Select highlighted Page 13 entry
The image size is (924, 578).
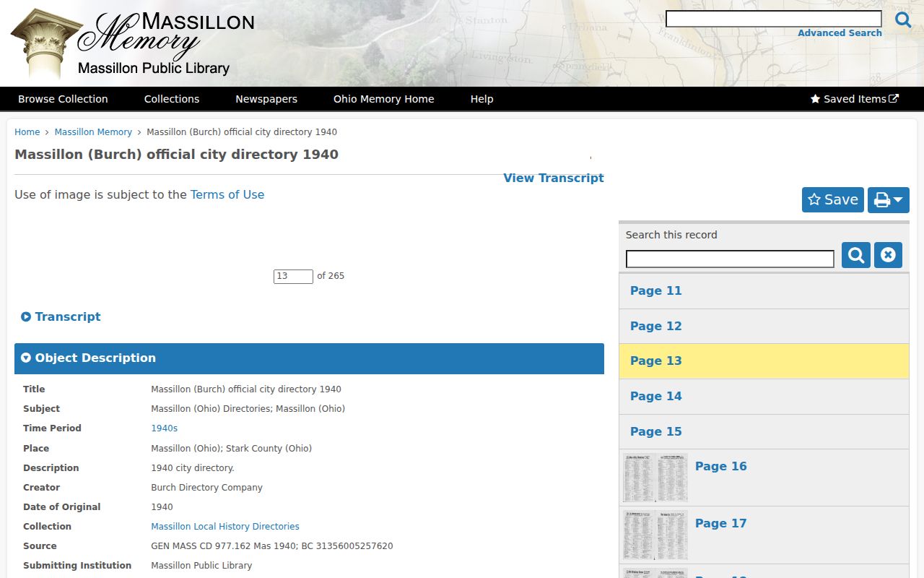[x=764, y=361]
